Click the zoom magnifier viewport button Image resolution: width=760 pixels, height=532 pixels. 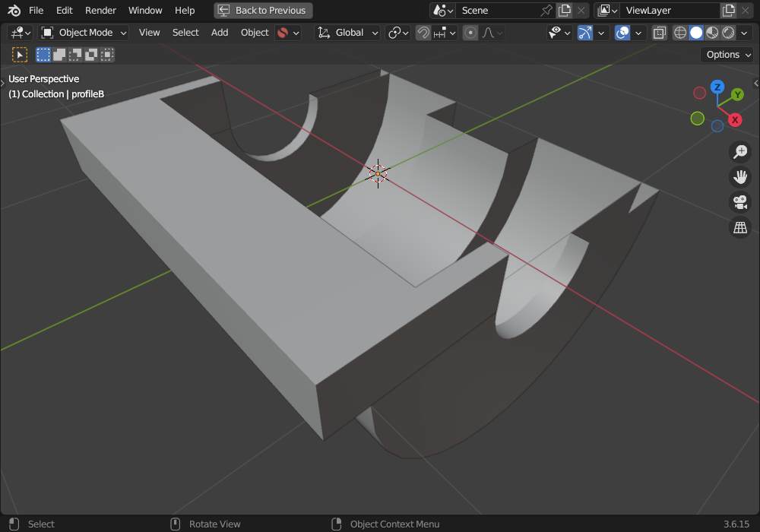tap(740, 152)
